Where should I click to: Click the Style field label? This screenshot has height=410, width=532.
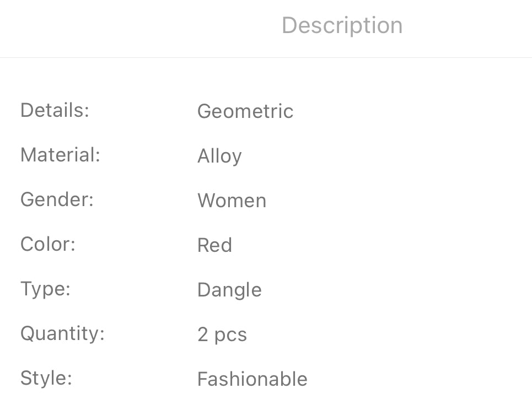[x=46, y=378]
